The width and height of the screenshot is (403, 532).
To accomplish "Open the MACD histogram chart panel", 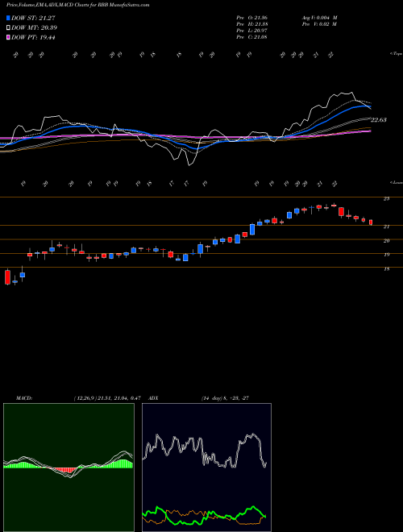I will click(69, 468).
